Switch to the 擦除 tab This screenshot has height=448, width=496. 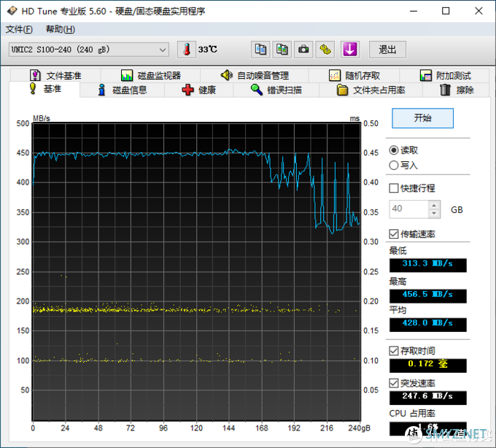[457, 90]
